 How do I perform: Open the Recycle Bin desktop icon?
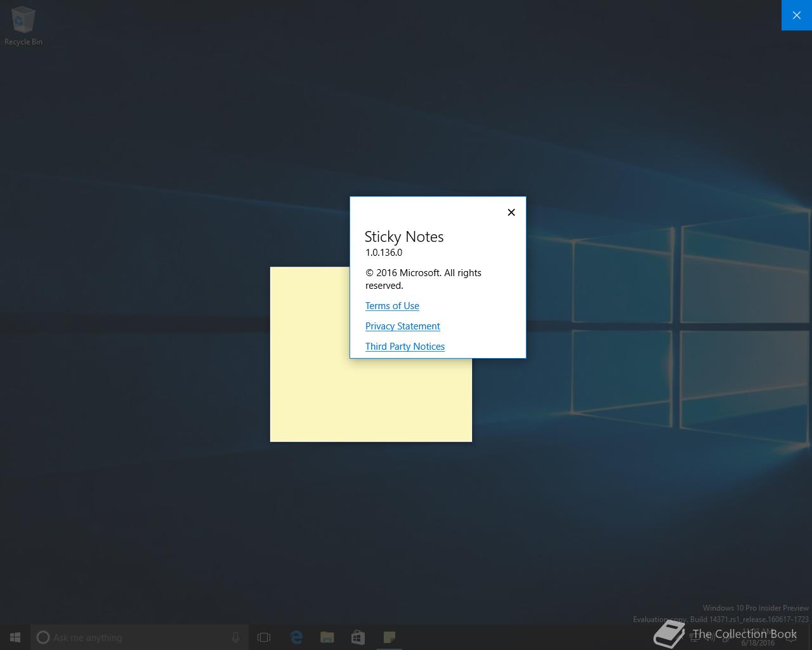(x=23, y=26)
